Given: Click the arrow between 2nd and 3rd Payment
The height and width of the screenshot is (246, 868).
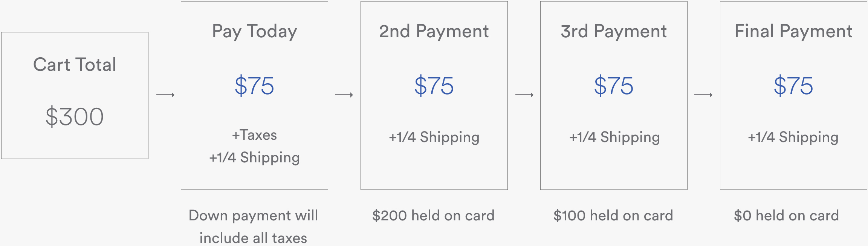Looking at the screenshot, I should pyautogui.click(x=524, y=95).
